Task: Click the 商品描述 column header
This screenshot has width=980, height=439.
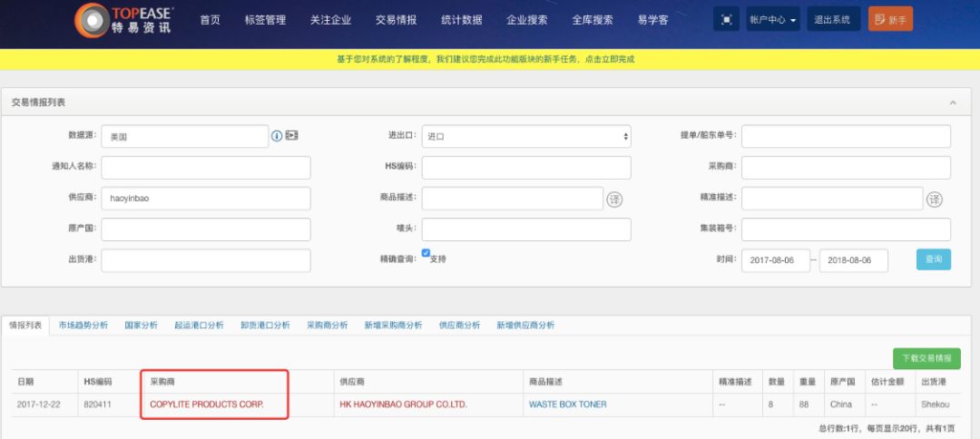Action: coord(545,382)
